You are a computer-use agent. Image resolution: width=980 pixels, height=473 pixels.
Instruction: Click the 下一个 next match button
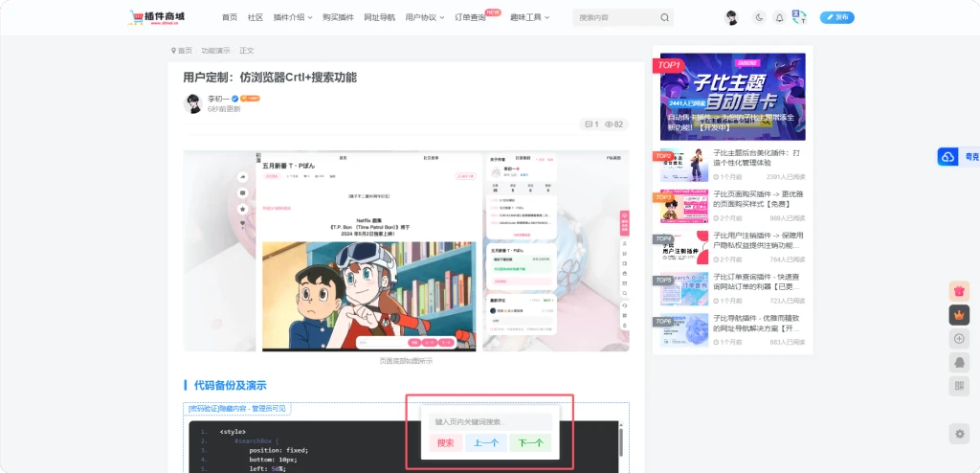click(529, 442)
